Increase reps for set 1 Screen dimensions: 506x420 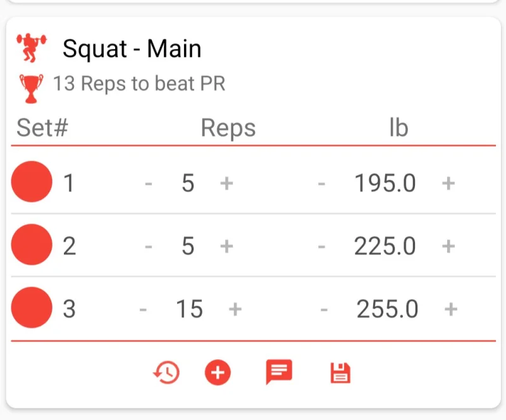tap(226, 183)
